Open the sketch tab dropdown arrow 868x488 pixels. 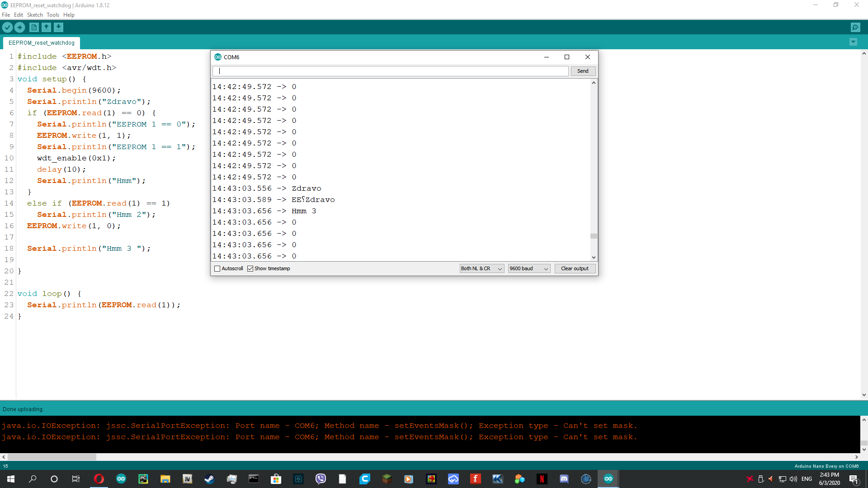click(x=853, y=42)
